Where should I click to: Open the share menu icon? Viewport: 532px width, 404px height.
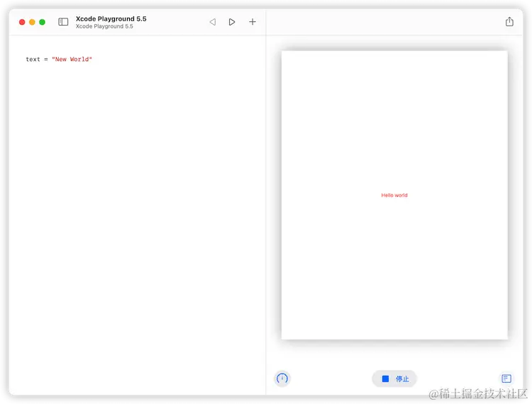pyautogui.click(x=509, y=22)
